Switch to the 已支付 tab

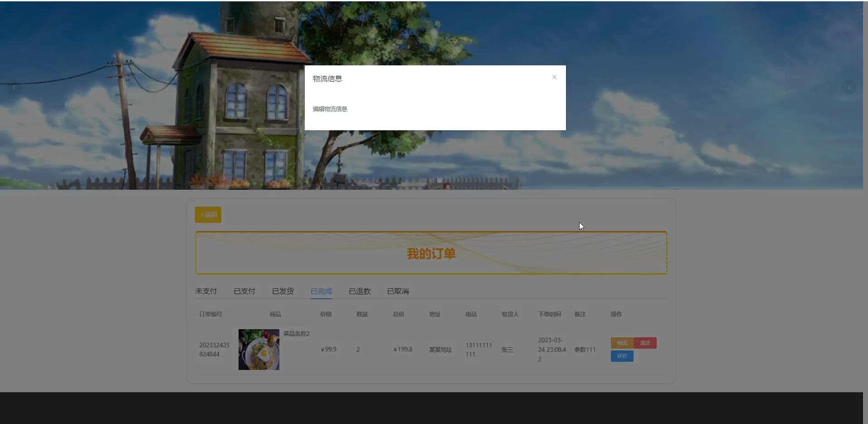click(x=244, y=291)
